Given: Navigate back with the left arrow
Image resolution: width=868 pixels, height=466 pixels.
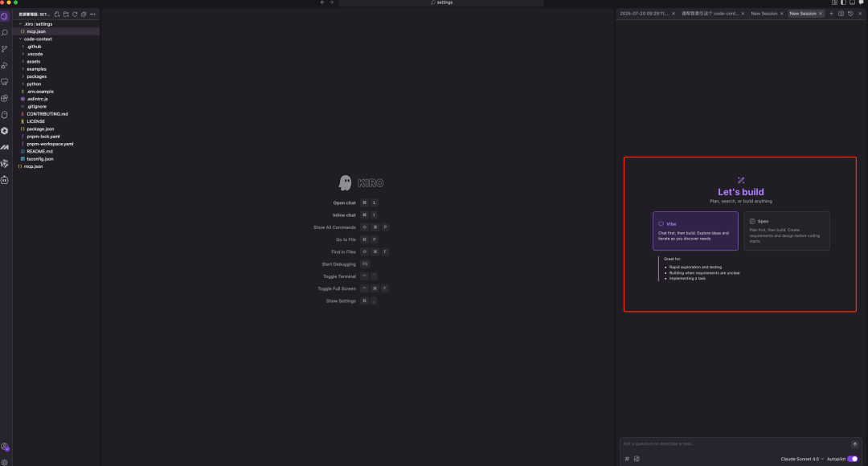Looking at the screenshot, I should pos(322,2).
